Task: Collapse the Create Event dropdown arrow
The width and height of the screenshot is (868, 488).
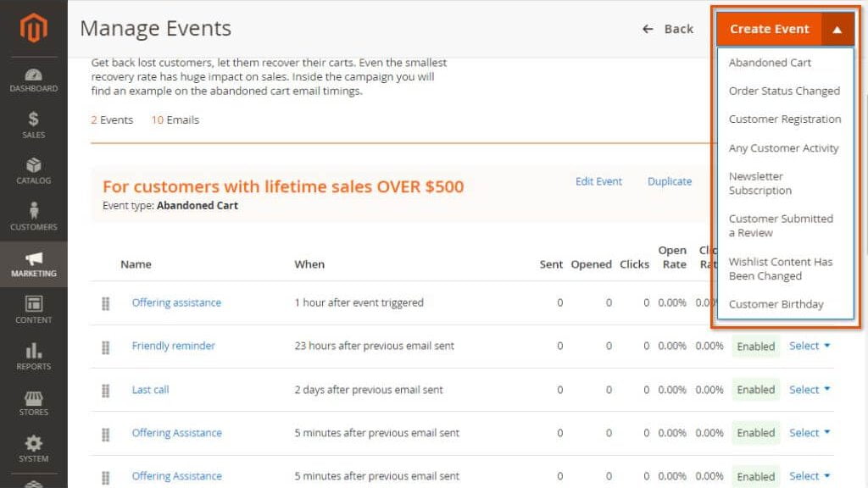Action: (x=837, y=29)
